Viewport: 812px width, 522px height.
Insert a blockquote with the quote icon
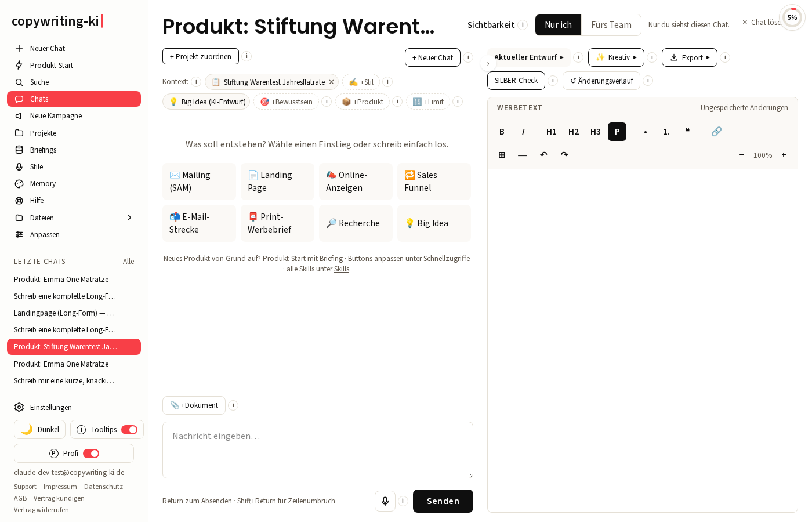[687, 132]
